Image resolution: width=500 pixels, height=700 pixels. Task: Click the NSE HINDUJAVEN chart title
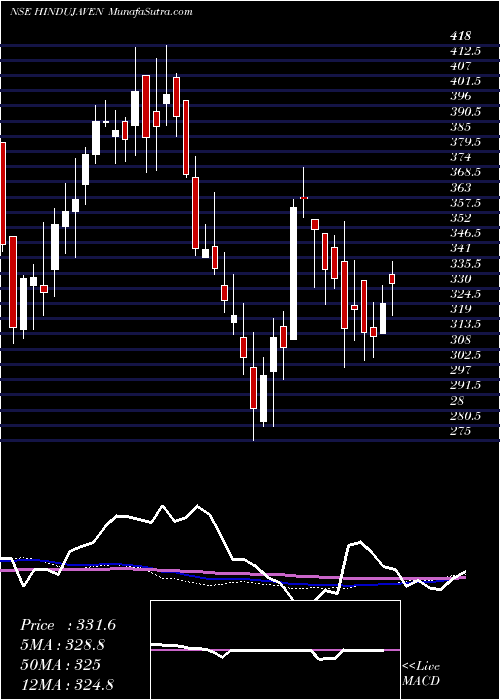57,12
